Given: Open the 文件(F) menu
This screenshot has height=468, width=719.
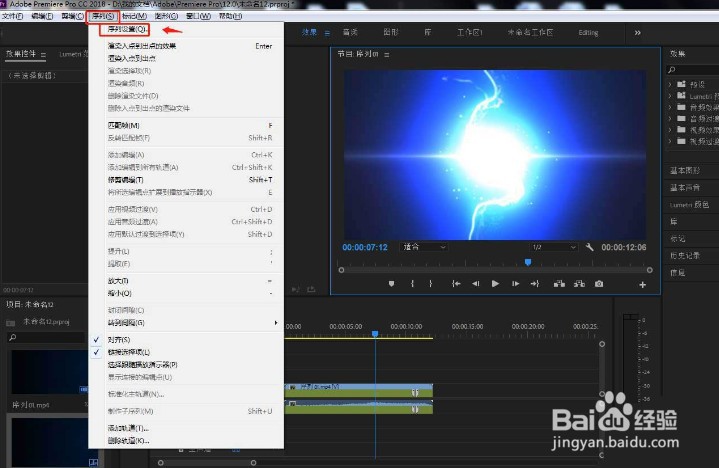Looking at the screenshot, I should tap(12, 16).
